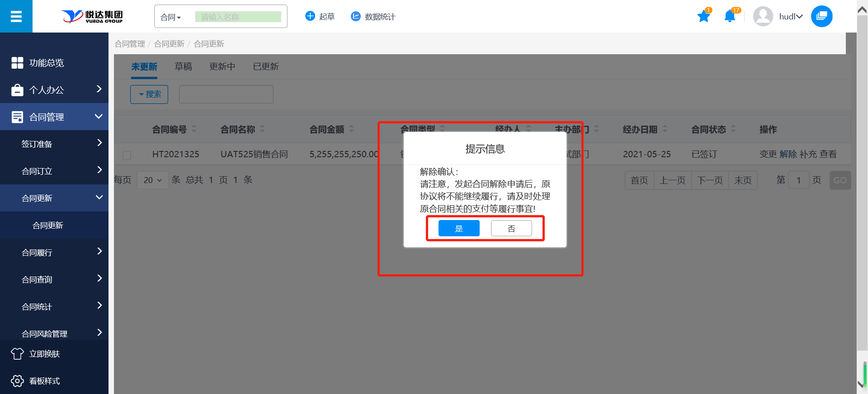Click the blue windows stack icon

[x=821, y=17]
